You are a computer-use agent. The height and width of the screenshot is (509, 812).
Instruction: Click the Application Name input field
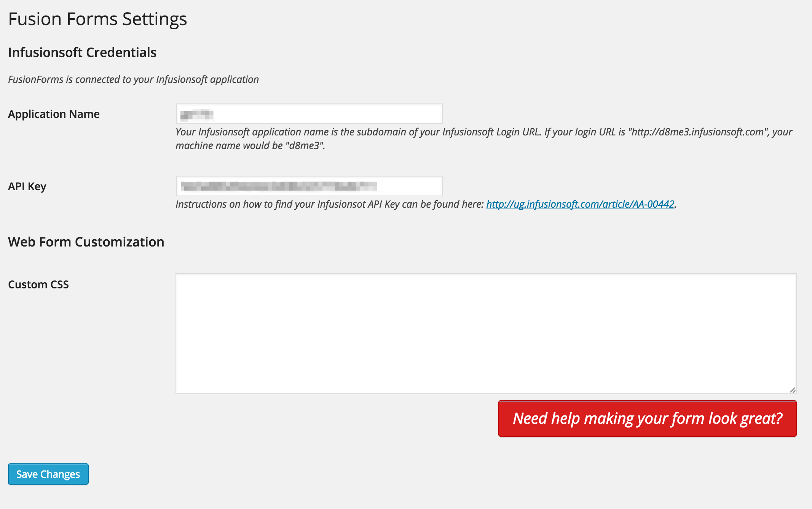tap(309, 114)
